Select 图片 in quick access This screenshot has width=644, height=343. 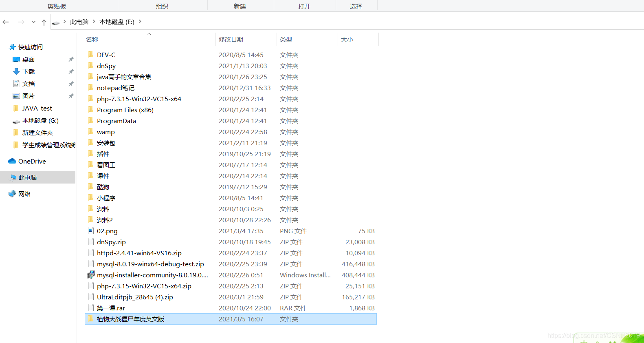point(29,96)
